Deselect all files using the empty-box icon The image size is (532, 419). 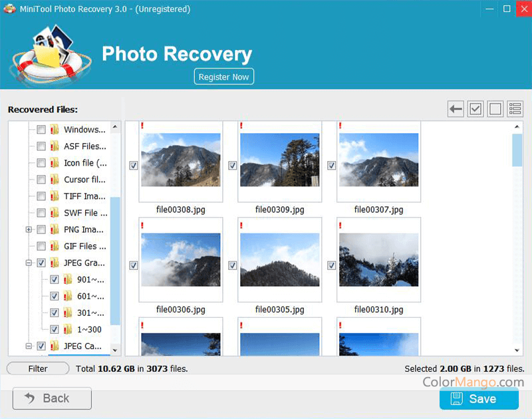click(495, 108)
